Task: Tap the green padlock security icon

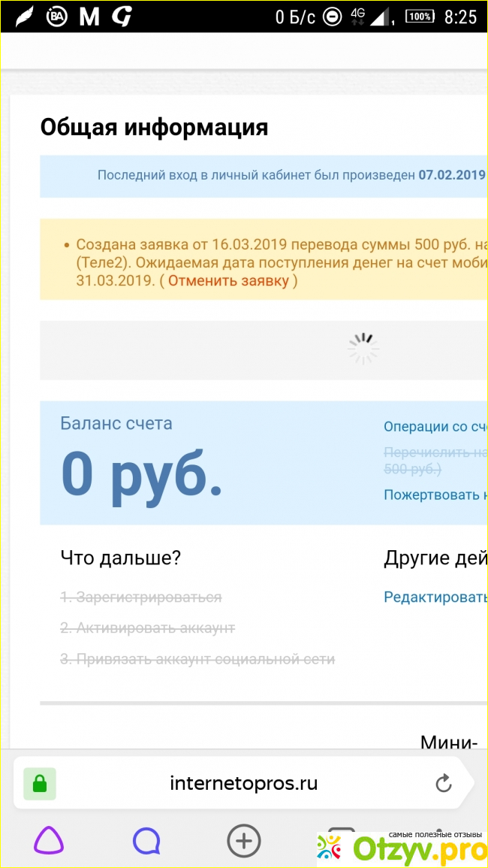Action: (x=40, y=784)
